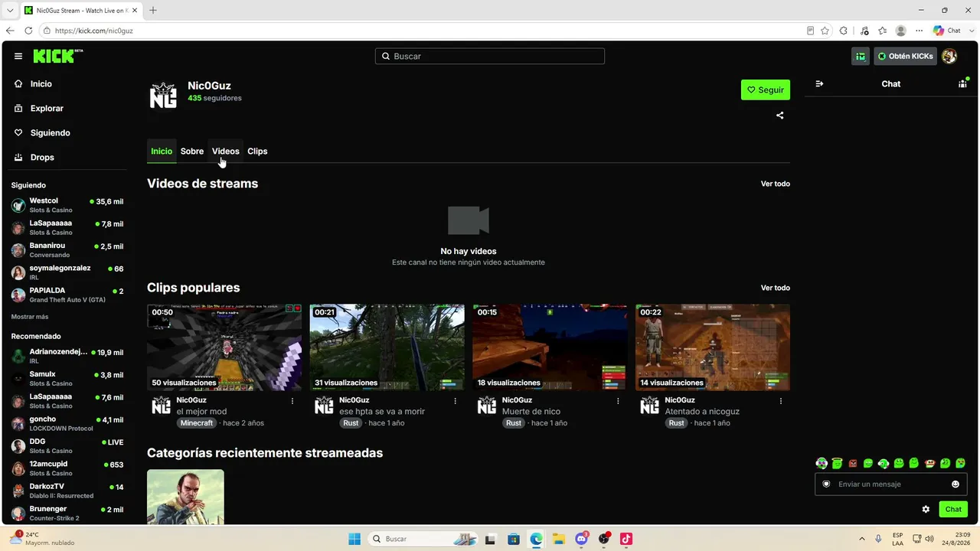This screenshot has width=980, height=551.
Task: Open the emoji picker in chat box
Action: click(955, 484)
